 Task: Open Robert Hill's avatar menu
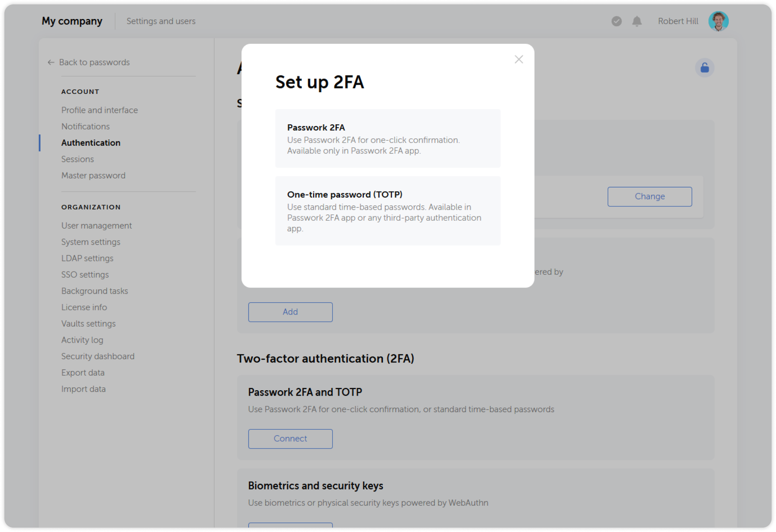(x=718, y=21)
